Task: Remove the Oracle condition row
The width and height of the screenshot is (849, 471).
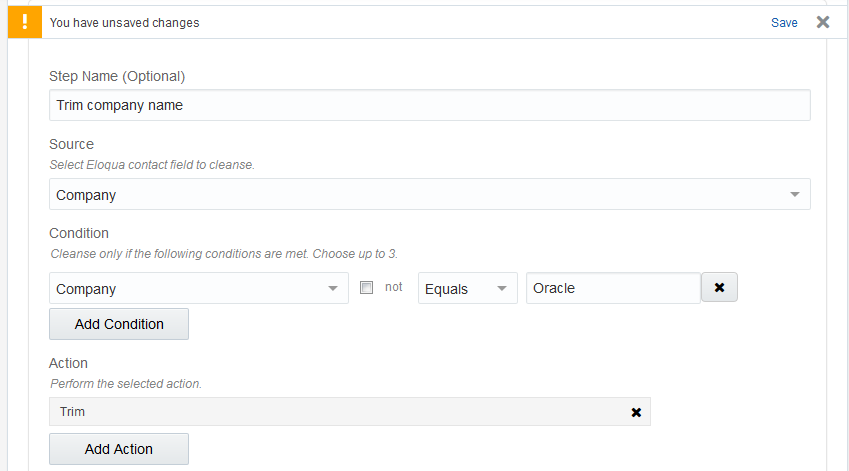Action: (x=719, y=288)
